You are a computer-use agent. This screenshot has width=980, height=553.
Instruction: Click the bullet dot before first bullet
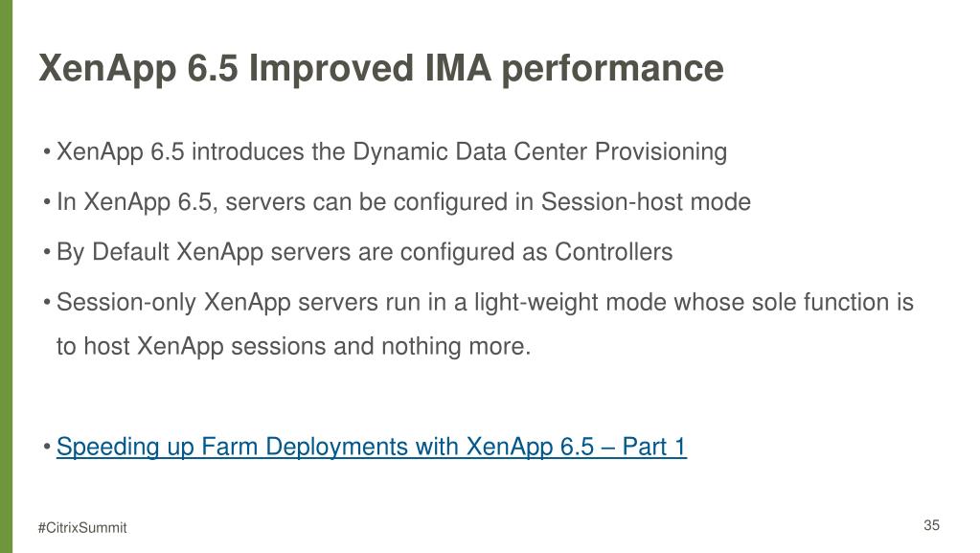coord(47,152)
